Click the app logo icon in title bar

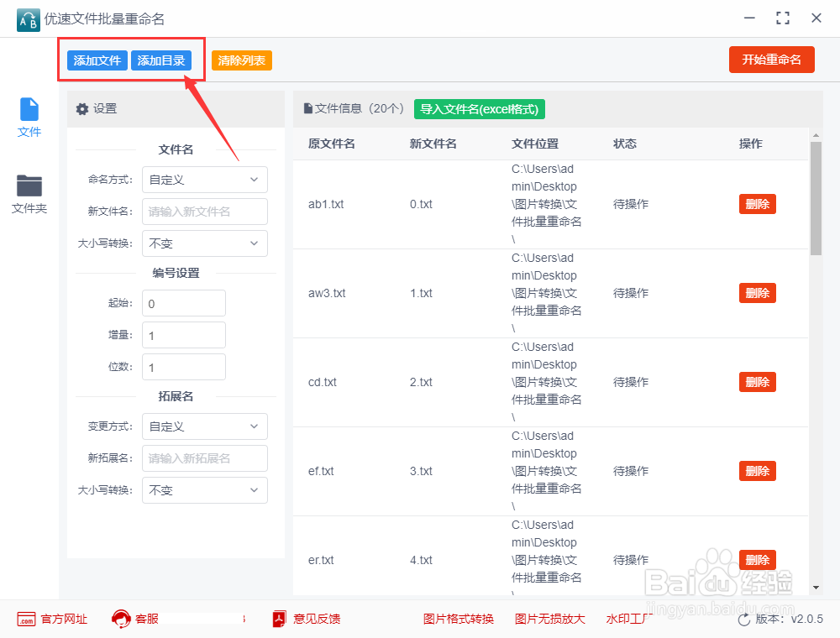(x=28, y=20)
